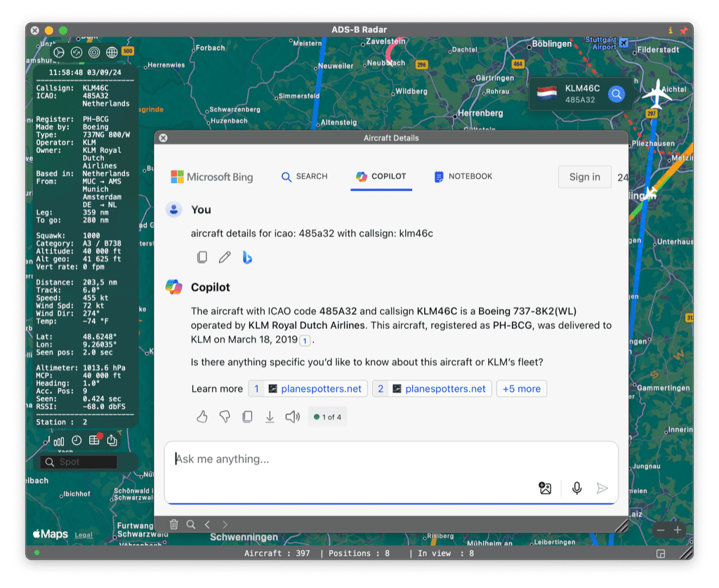Viewport: 719px width, 588px height.
Task: Open history using the clock icon
Action: coord(77,441)
